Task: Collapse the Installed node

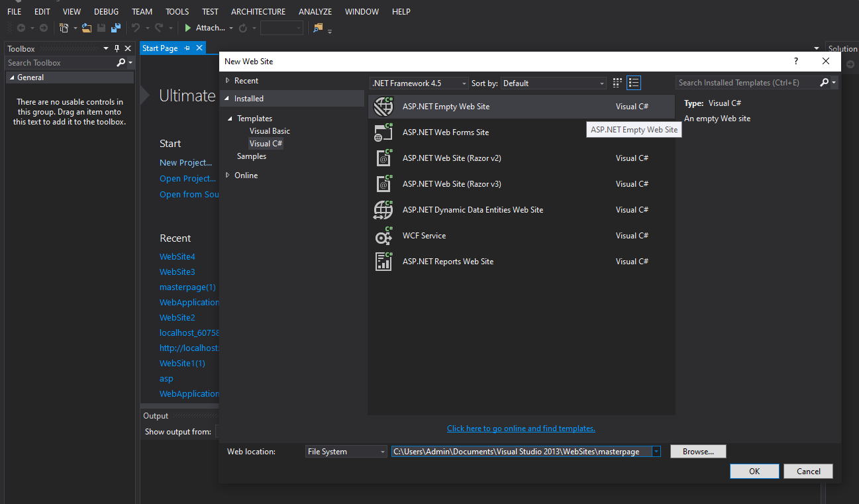Action: (x=228, y=99)
